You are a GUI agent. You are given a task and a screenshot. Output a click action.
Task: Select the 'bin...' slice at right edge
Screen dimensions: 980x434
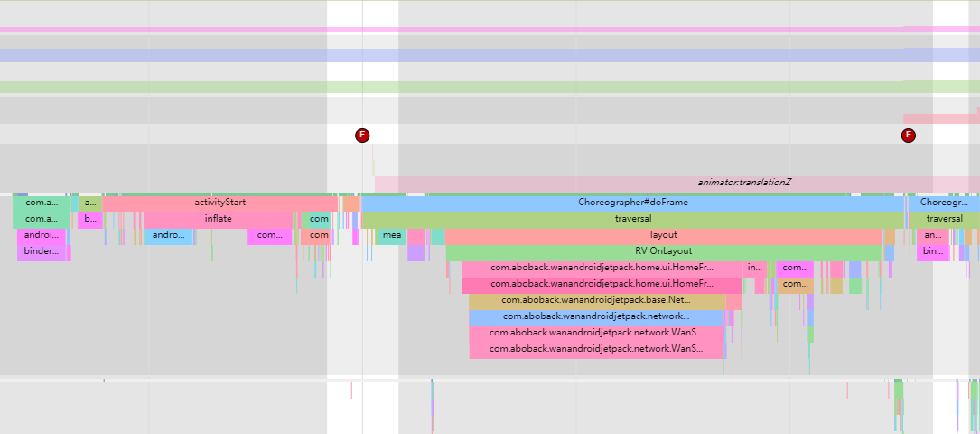tap(933, 252)
